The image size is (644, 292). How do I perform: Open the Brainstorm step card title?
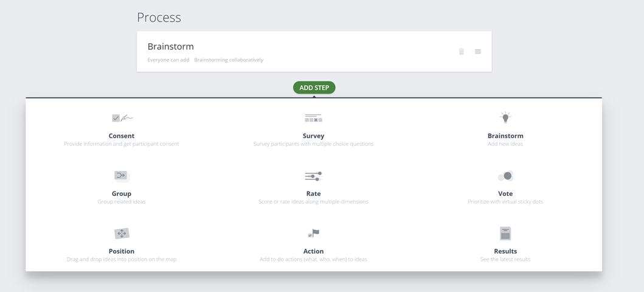tap(170, 46)
